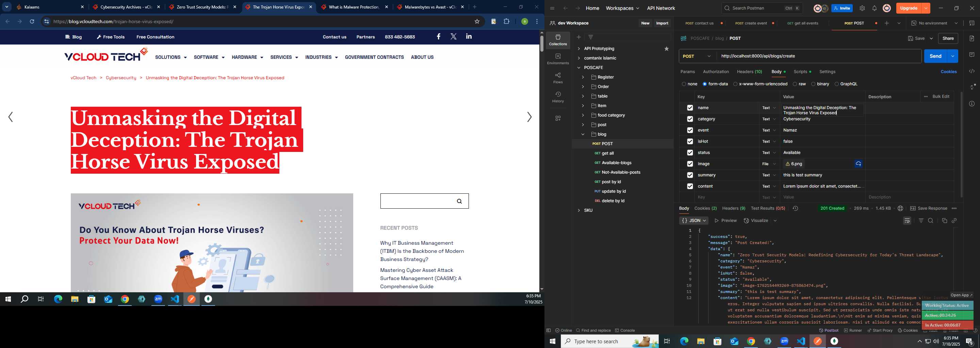
Task: Open Flows in Postman sidebar
Action: point(558,78)
